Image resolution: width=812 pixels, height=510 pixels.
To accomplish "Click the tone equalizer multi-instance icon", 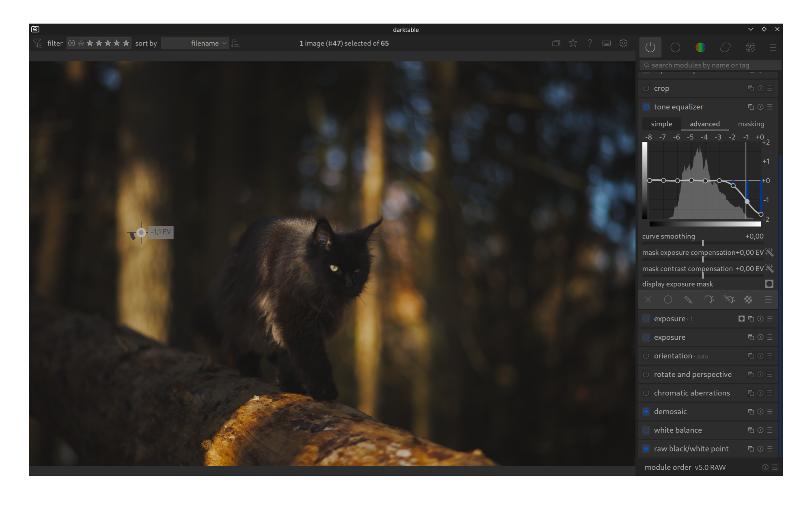I will (x=751, y=107).
